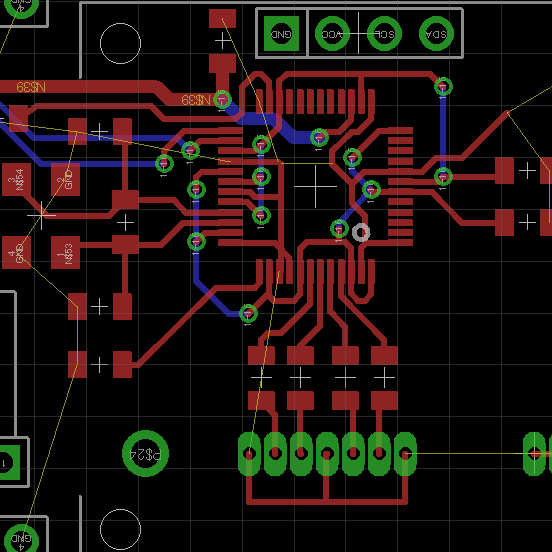Click the N$54 pad numbered 3
Image resolution: width=552 pixels, height=552 pixels.
[16, 180]
